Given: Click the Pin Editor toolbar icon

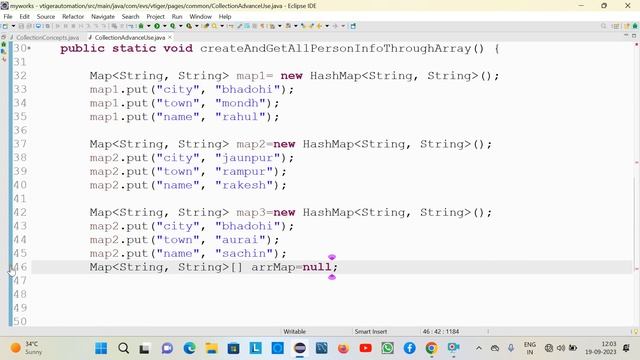Looking at the screenshot, I should click(x=353, y=26).
